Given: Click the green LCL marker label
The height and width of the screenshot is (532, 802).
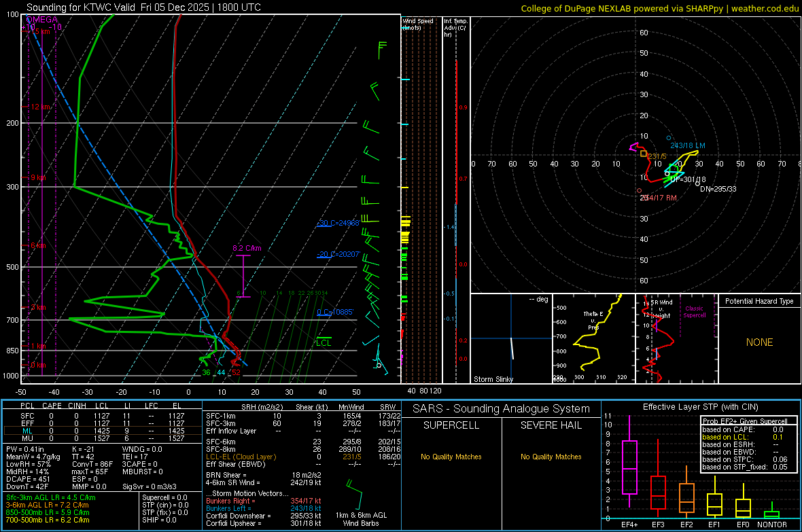Looking at the screenshot, I should click(x=324, y=342).
